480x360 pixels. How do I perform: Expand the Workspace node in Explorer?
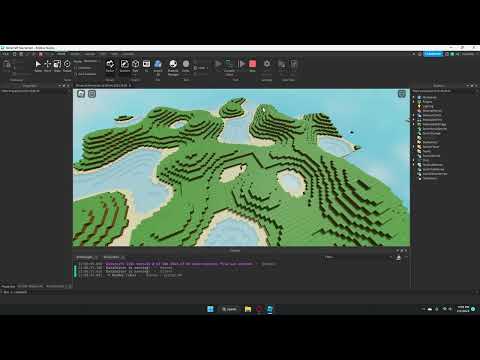pos(414,97)
